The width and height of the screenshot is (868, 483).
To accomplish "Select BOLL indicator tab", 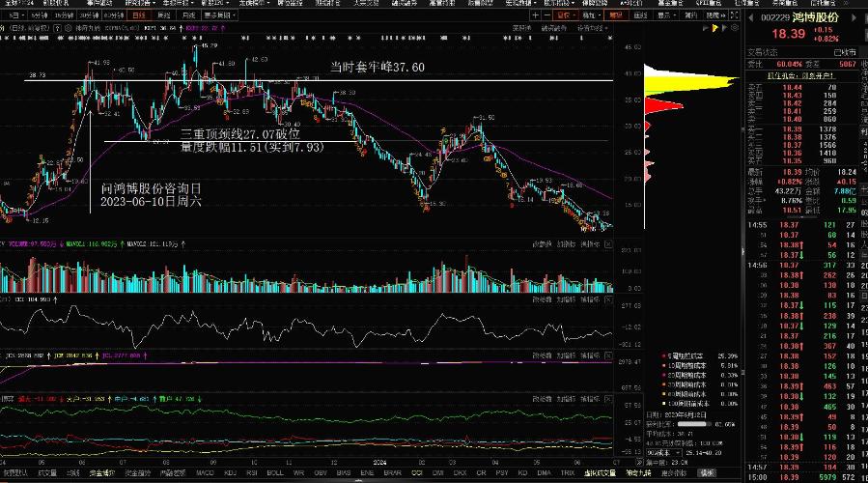I will (x=275, y=473).
